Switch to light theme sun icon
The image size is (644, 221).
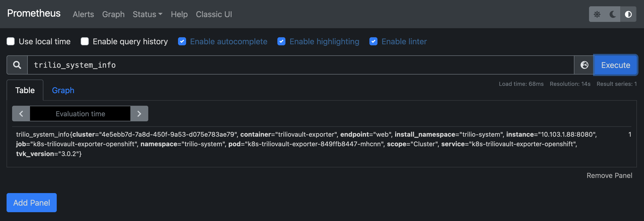click(x=597, y=14)
